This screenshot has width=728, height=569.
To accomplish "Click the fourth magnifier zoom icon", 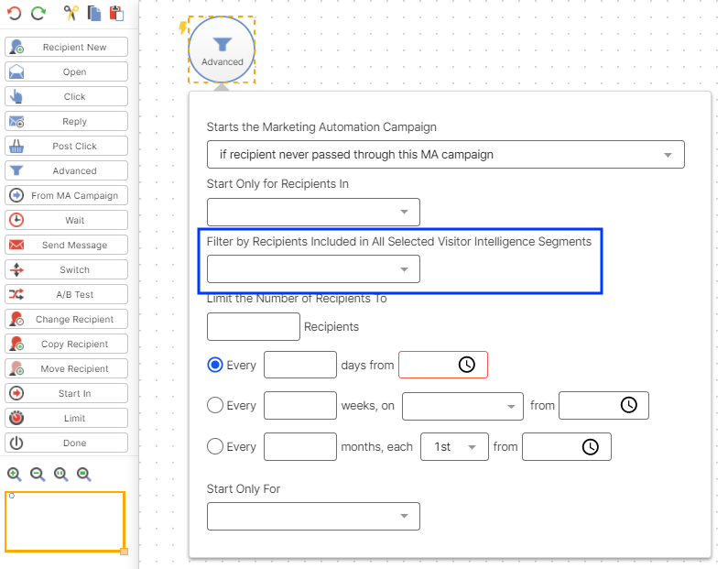I will (x=84, y=474).
